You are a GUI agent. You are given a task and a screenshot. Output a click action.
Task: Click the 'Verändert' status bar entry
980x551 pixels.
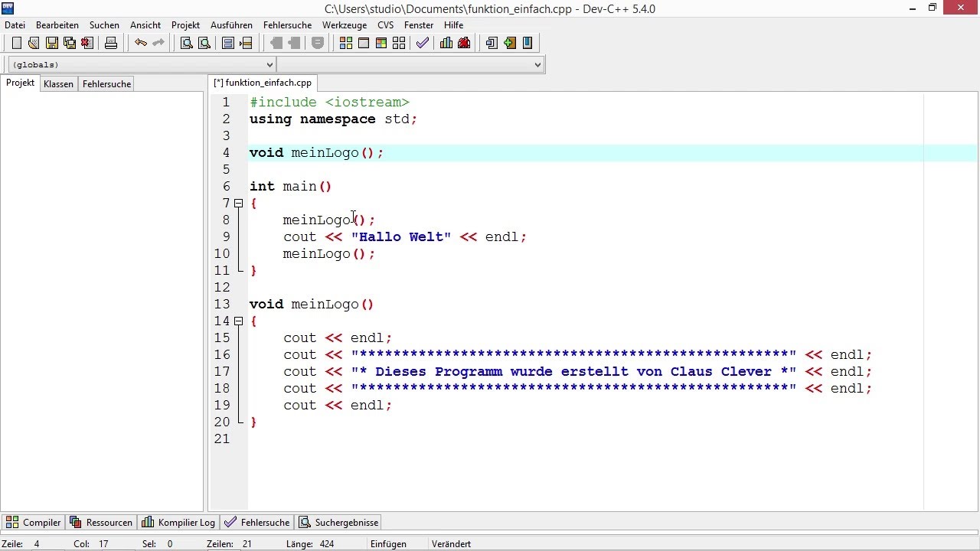pyautogui.click(x=451, y=544)
